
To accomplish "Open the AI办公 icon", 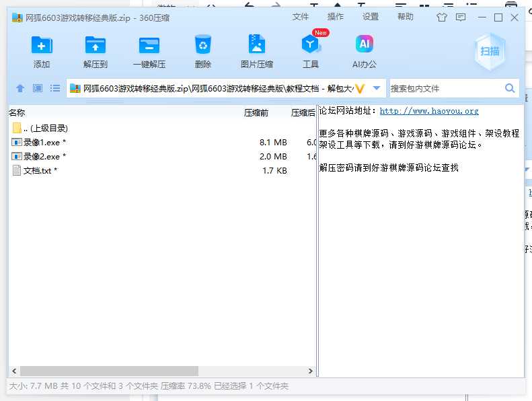I will tap(365, 44).
